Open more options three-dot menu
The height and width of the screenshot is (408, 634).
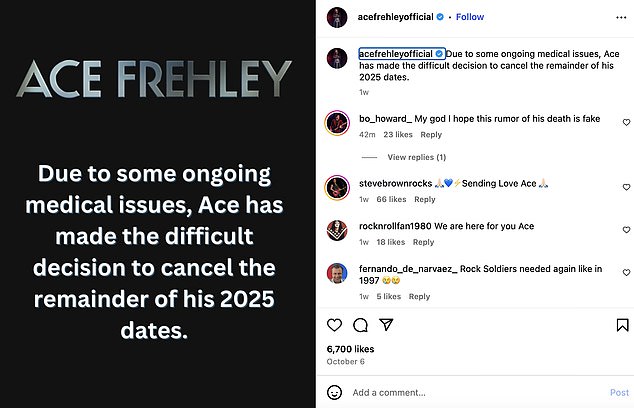620,17
